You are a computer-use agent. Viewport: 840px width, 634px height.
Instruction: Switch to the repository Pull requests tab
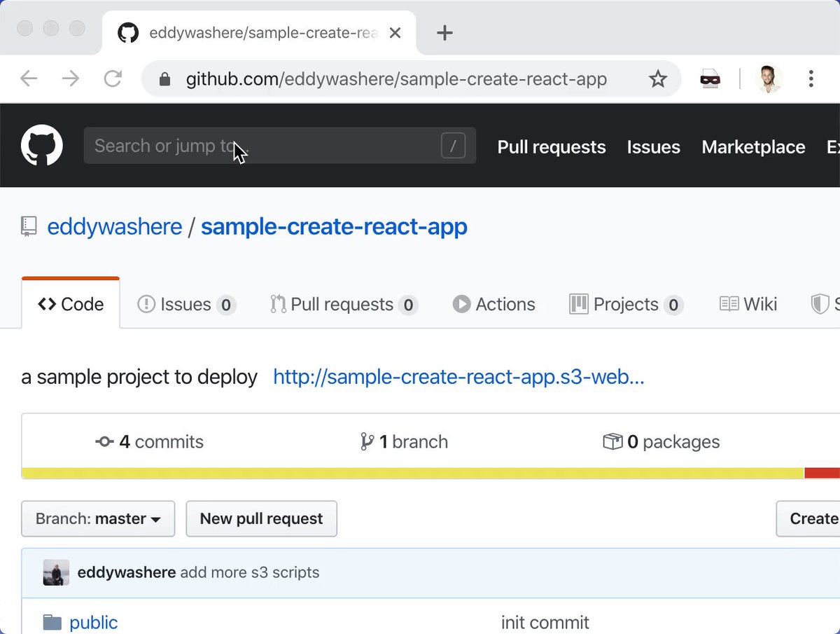point(344,304)
